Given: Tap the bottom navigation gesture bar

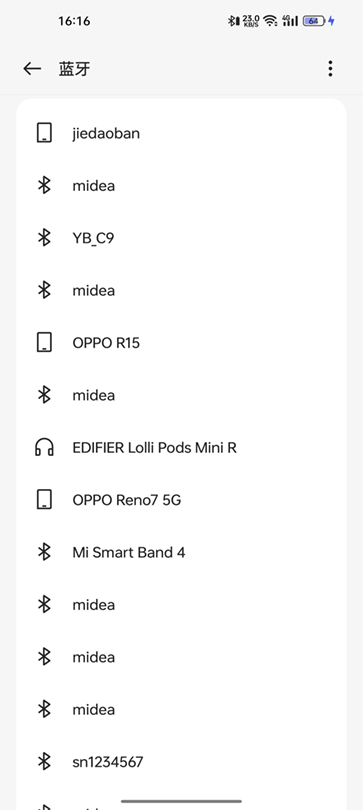Looking at the screenshot, I should pyautogui.click(x=181, y=801).
